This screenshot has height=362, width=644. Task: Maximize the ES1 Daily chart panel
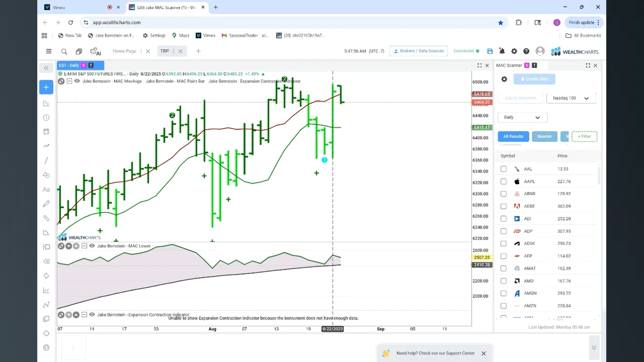[479, 65]
